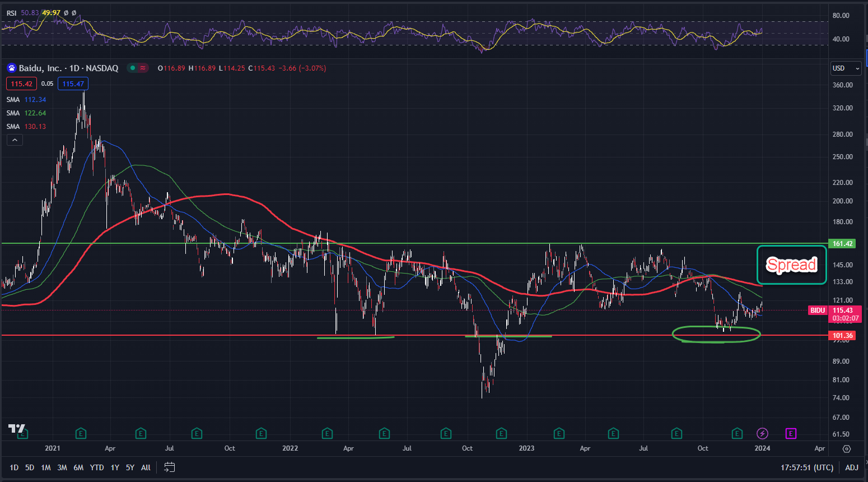This screenshot has width=868, height=482.
Task: Click the earnings marker for August 2022
Action: [446, 433]
